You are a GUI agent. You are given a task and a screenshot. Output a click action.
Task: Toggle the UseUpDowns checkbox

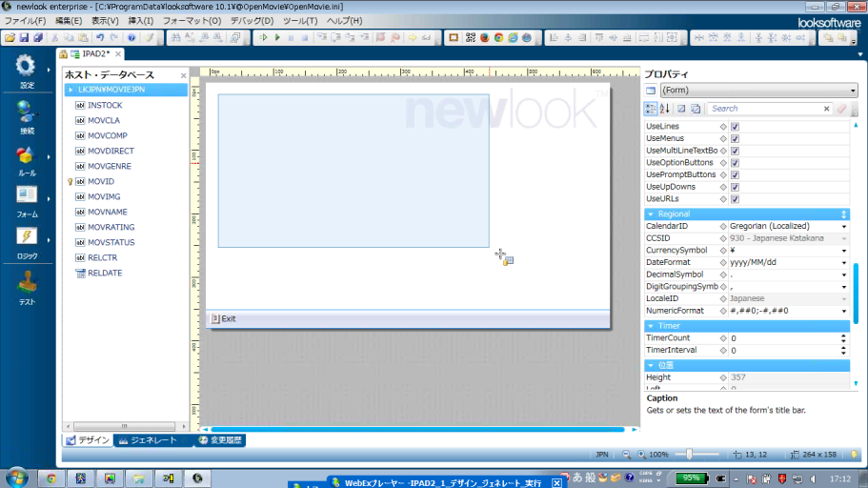[x=735, y=187]
